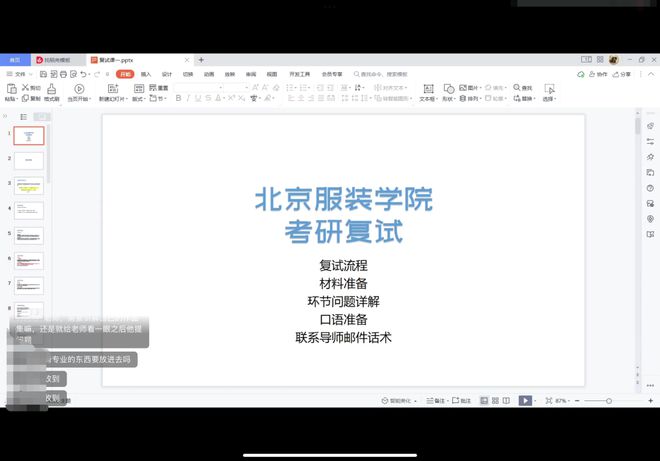Image resolution: width=660 pixels, height=461 pixels.
Task: Toggle Underline formatting
Action: pyautogui.click(x=197, y=98)
